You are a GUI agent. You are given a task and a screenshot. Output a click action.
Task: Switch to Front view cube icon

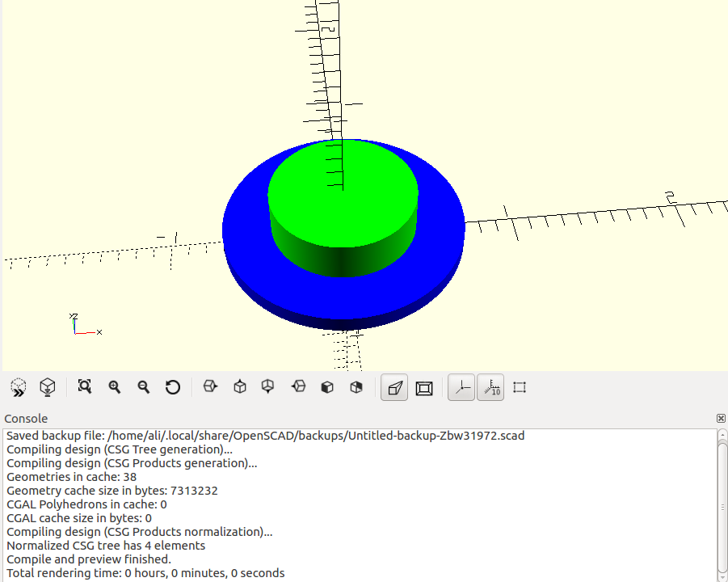click(327, 387)
